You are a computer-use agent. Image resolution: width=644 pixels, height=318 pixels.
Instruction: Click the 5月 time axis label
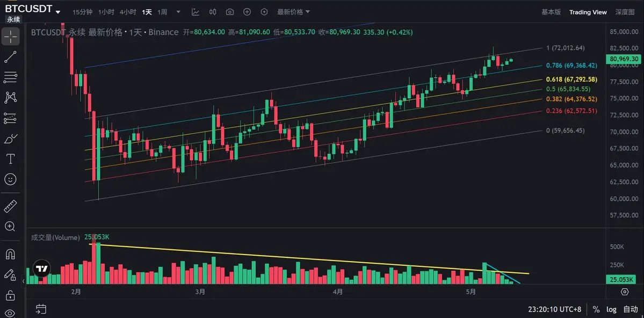click(x=471, y=292)
